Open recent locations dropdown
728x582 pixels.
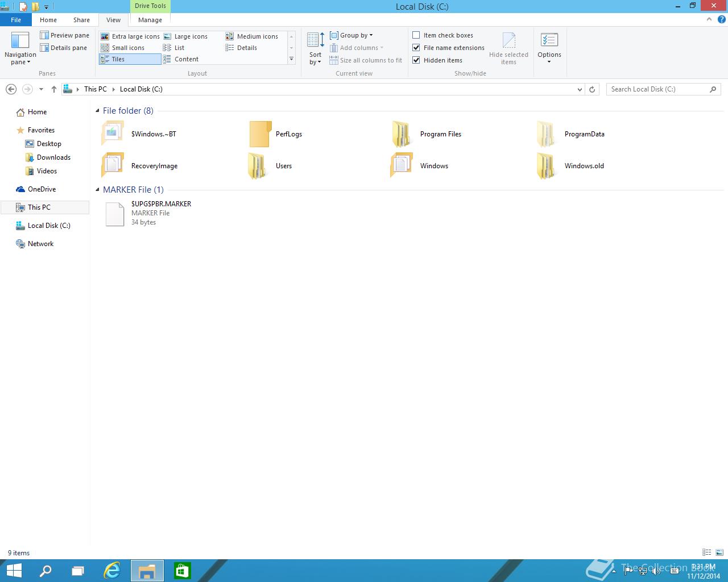coord(41,89)
